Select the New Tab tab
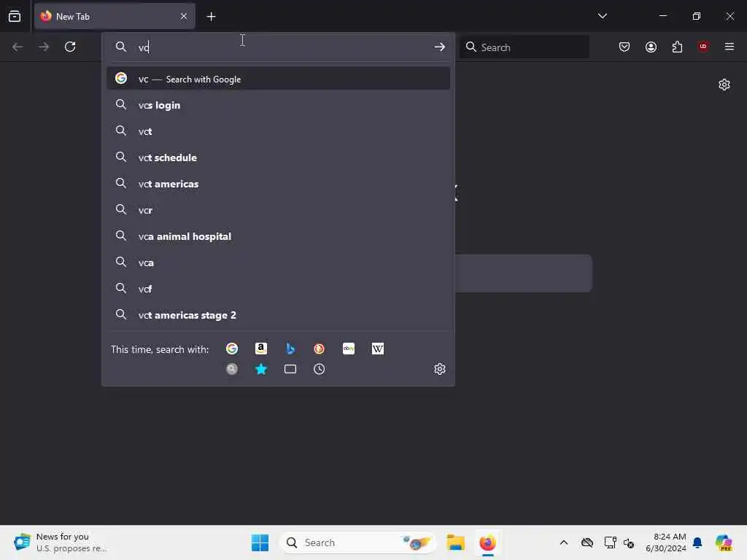Screen dimensions: 747x560 115,16
